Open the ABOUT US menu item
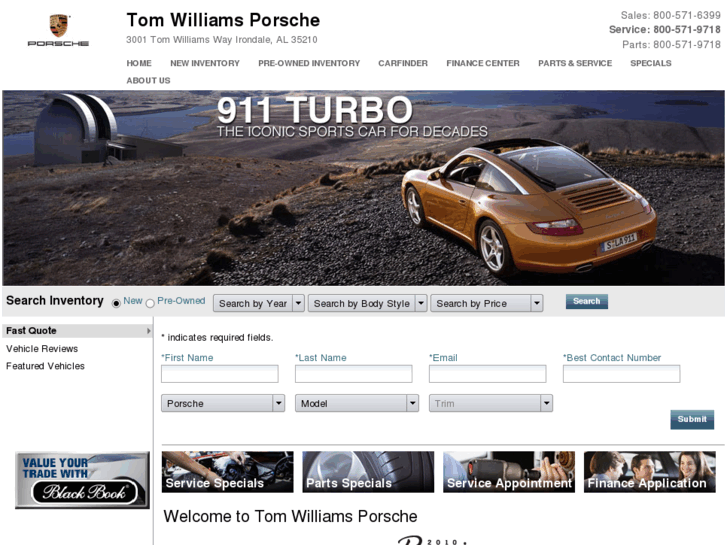 tap(148, 80)
